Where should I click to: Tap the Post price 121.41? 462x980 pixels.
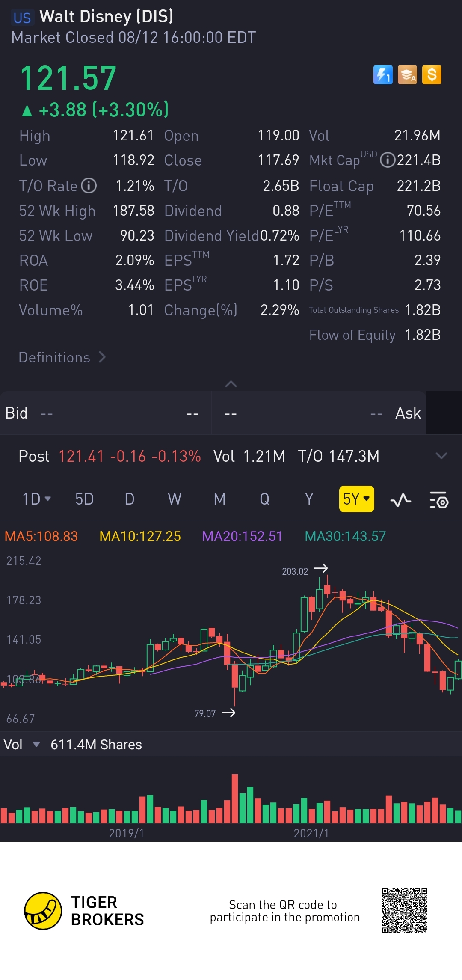(x=81, y=456)
